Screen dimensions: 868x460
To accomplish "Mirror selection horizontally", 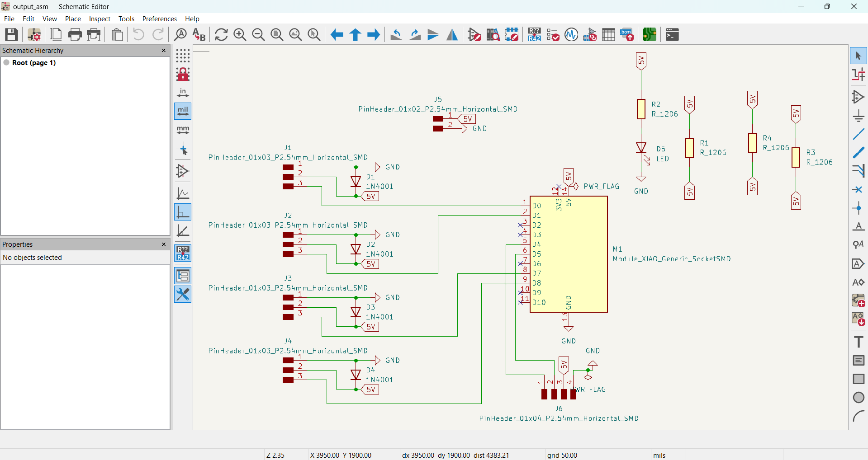I will tap(452, 34).
